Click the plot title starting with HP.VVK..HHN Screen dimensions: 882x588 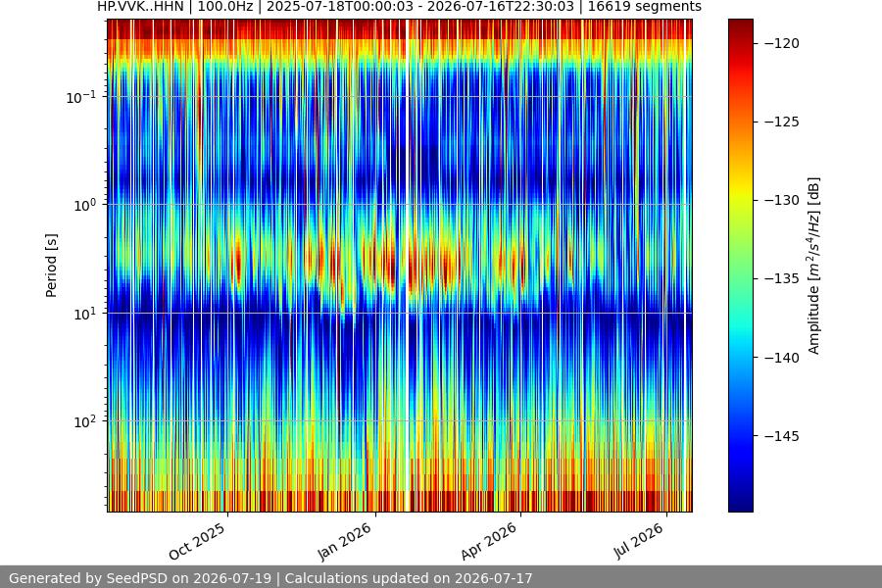(x=400, y=7)
